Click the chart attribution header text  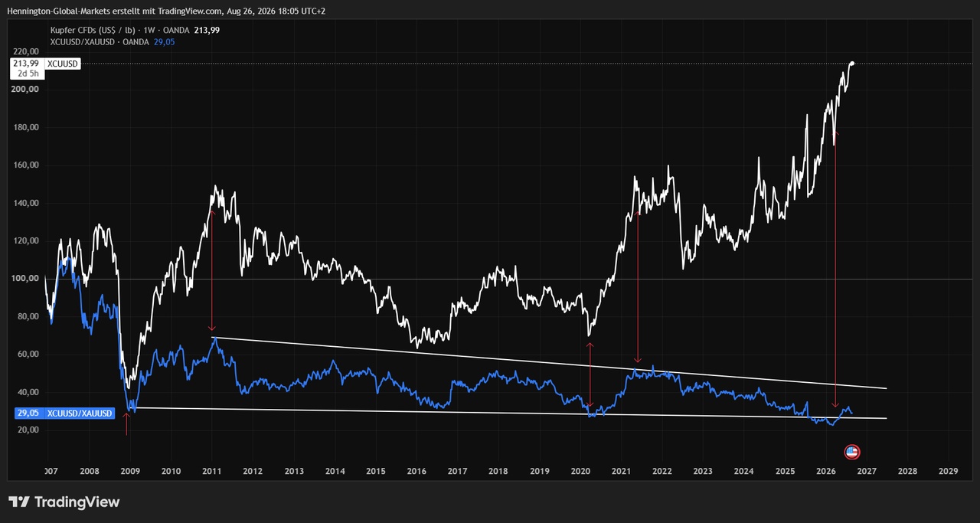point(167,11)
